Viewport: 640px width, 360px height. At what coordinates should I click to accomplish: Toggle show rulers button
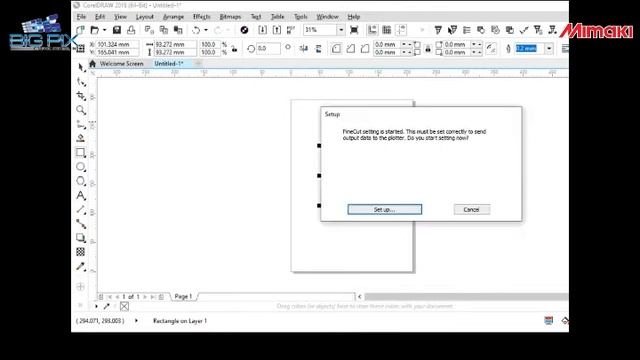pyautogui.click(x=372, y=30)
